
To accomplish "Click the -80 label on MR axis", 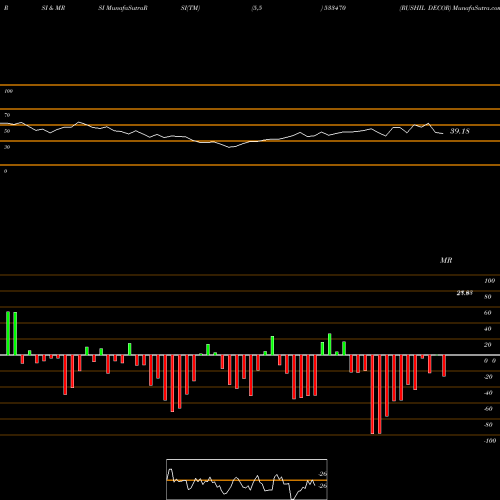I will (x=488, y=425).
